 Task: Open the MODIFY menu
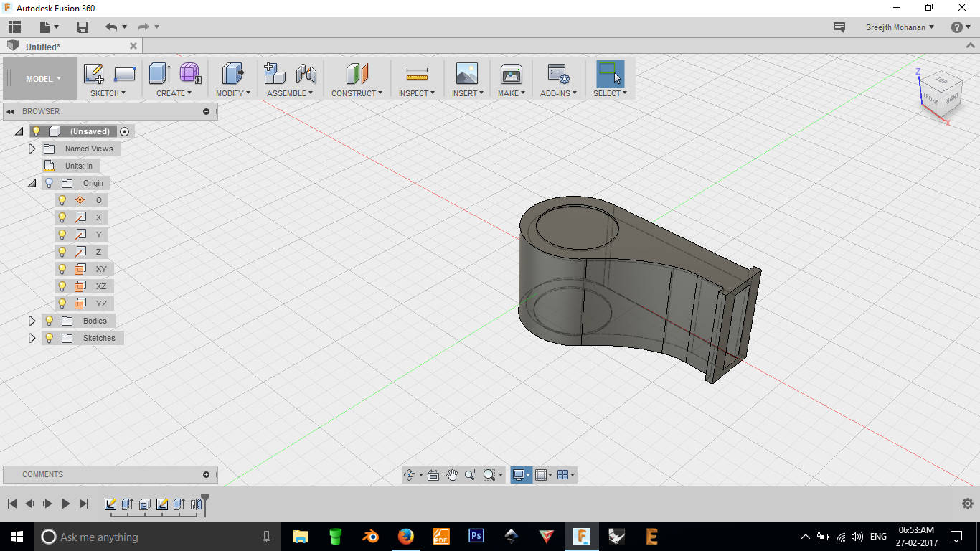233,93
